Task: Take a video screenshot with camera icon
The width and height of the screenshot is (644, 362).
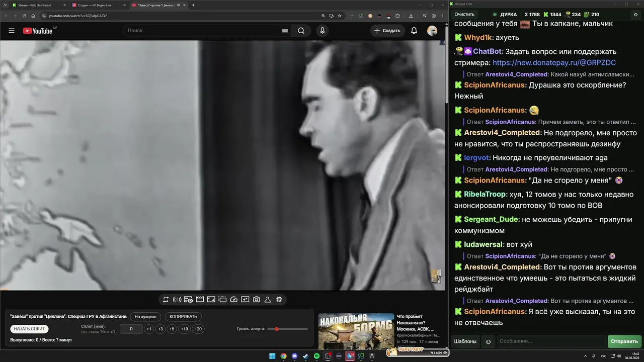Action: click(257, 300)
